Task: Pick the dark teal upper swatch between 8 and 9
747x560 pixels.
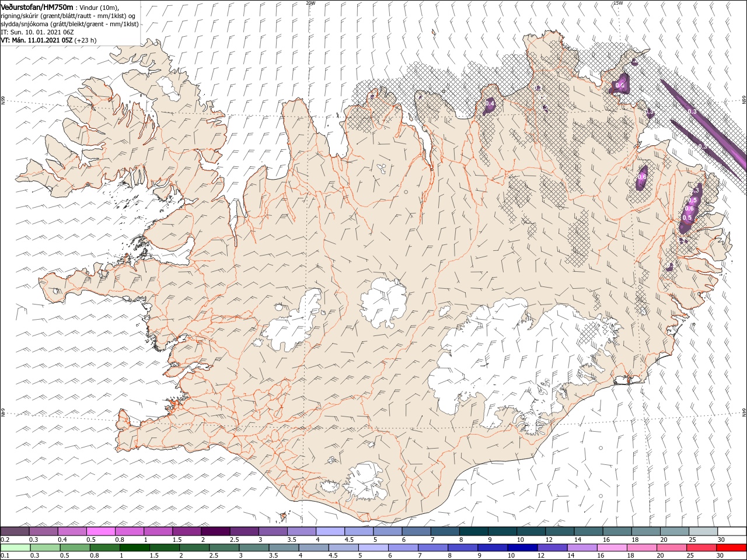Action: point(474,531)
